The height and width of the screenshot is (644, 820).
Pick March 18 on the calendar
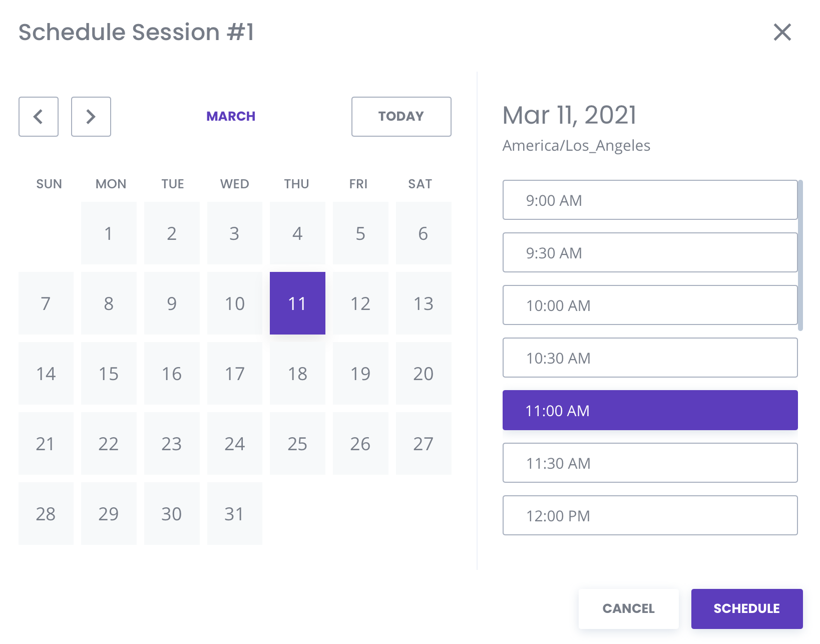click(x=297, y=374)
